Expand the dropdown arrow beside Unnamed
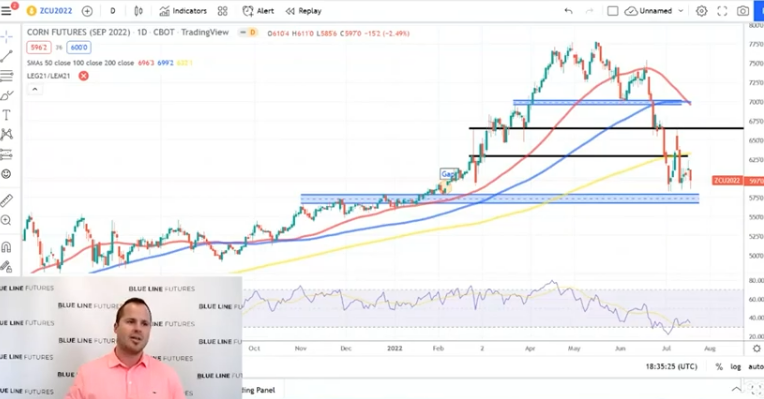Image resolution: width=764 pixels, height=399 pixels. pyautogui.click(x=681, y=11)
